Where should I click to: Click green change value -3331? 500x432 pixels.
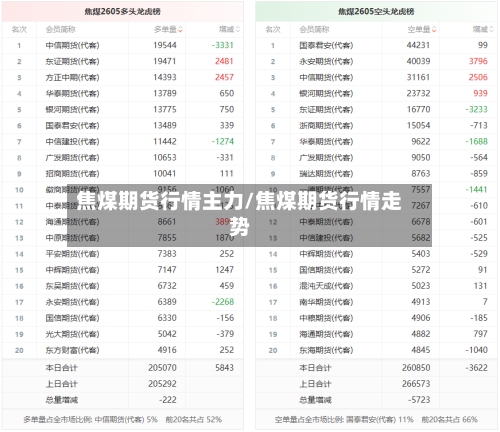point(223,45)
